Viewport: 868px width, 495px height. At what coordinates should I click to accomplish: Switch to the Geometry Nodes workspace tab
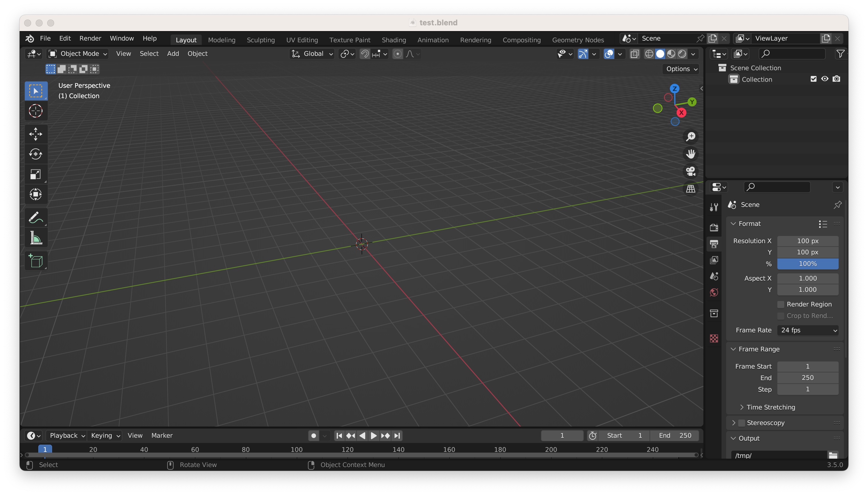click(578, 40)
